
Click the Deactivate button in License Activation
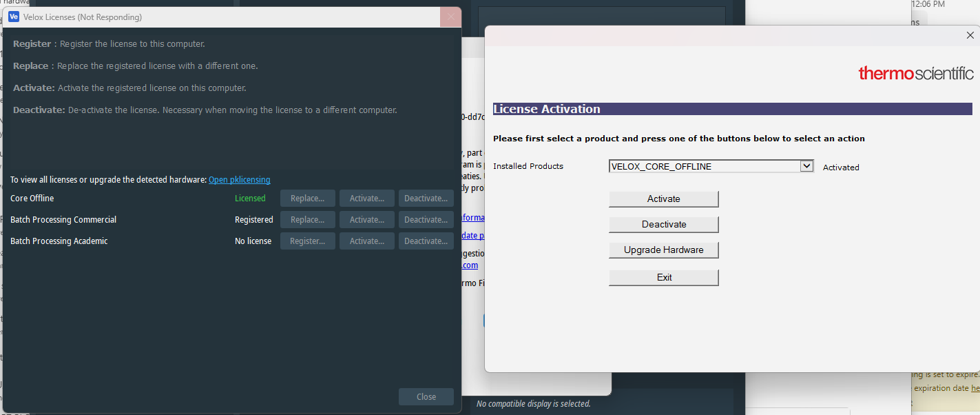tap(664, 224)
